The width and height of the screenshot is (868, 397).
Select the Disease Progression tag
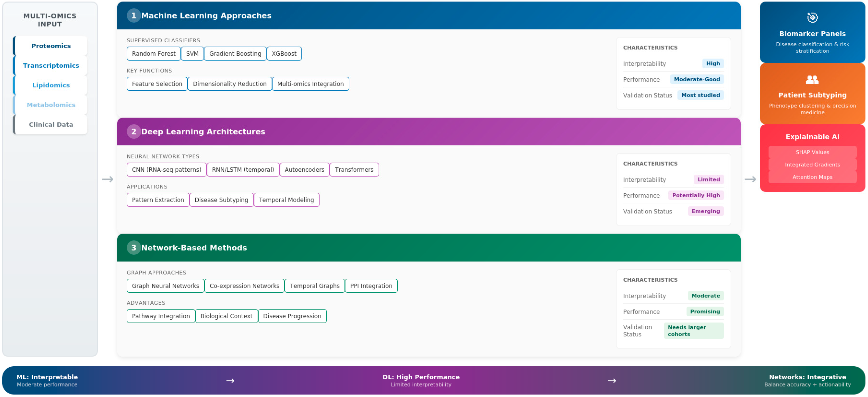(x=292, y=316)
